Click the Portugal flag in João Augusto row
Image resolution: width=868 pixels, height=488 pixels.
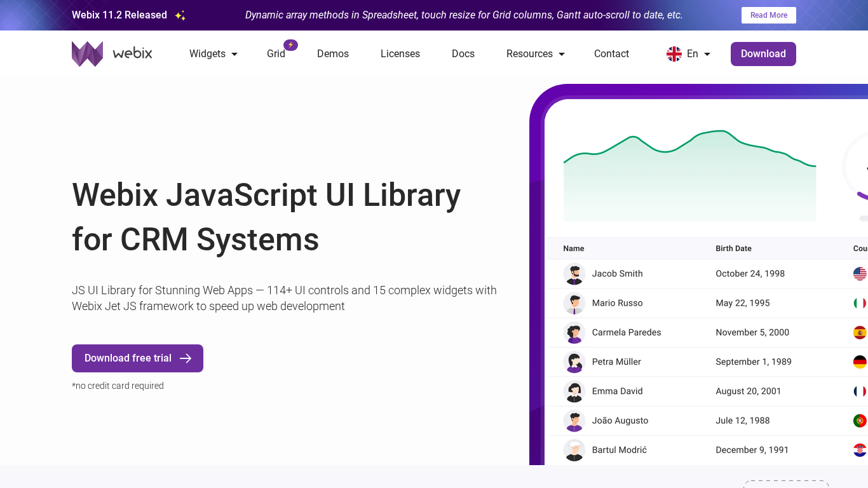[860, 421]
